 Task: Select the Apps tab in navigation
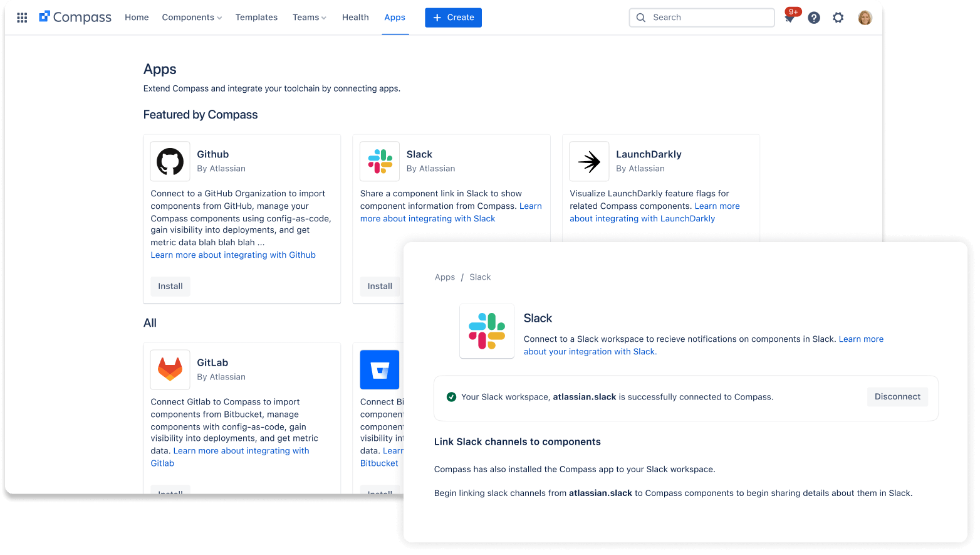395,18
